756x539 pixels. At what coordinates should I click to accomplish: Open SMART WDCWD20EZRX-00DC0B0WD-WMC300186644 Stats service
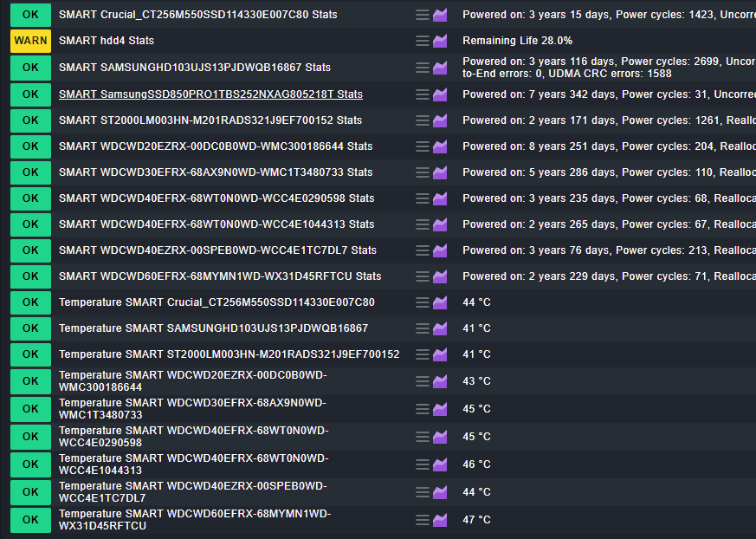pyautogui.click(x=216, y=146)
